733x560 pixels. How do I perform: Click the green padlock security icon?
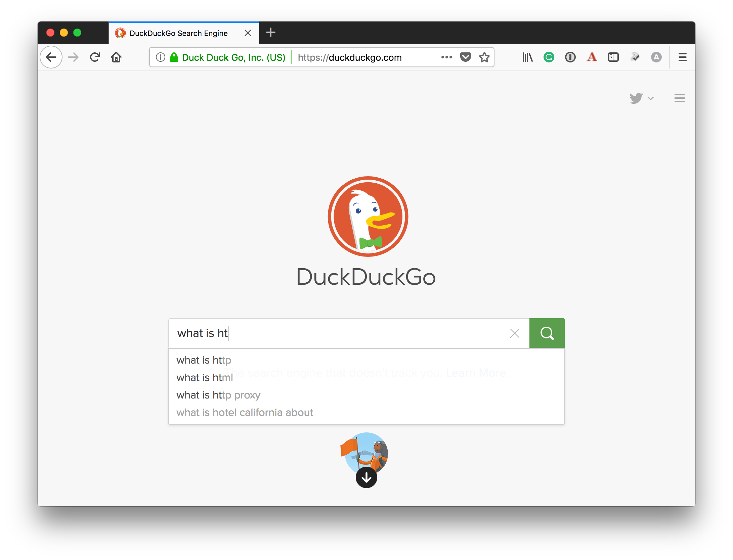tap(174, 57)
